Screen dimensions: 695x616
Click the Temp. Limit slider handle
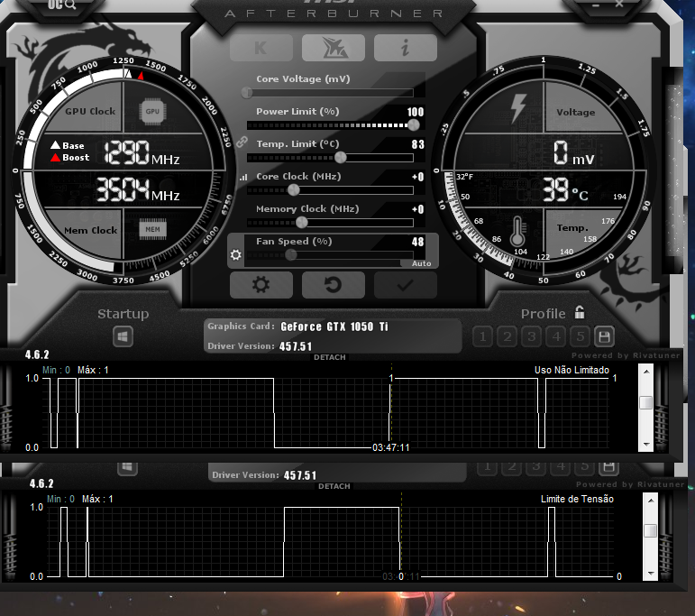click(341, 157)
